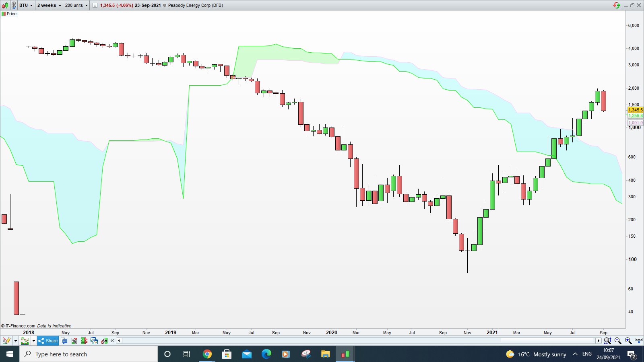The height and width of the screenshot is (362, 644).
Task: Click the 6,000 price scale label
Action: (634, 25)
